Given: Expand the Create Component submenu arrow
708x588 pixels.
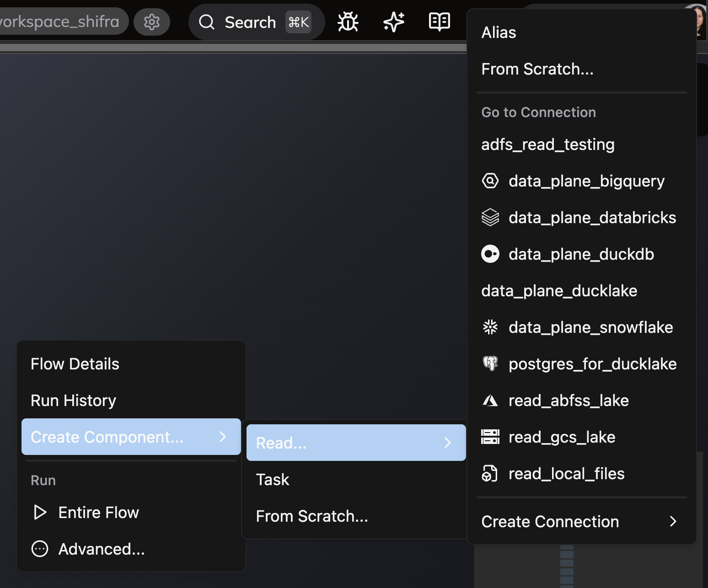Looking at the screenshot, I should point(223,437).
